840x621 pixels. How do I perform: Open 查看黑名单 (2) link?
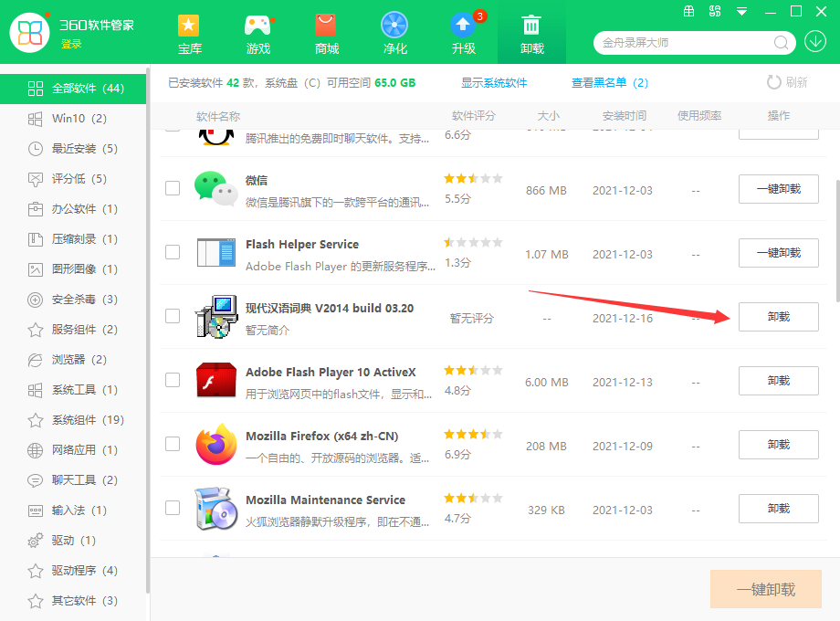coord(610,82)
